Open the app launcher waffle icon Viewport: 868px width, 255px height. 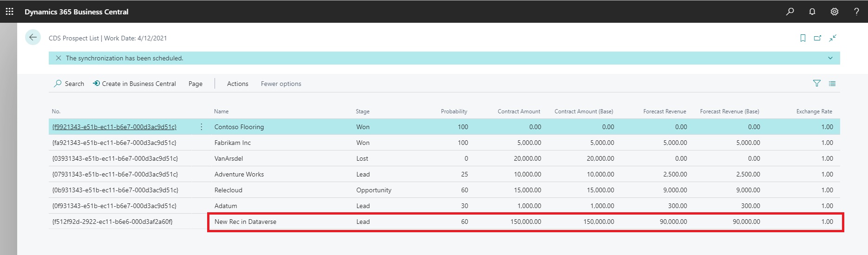(x=9, y=12)
